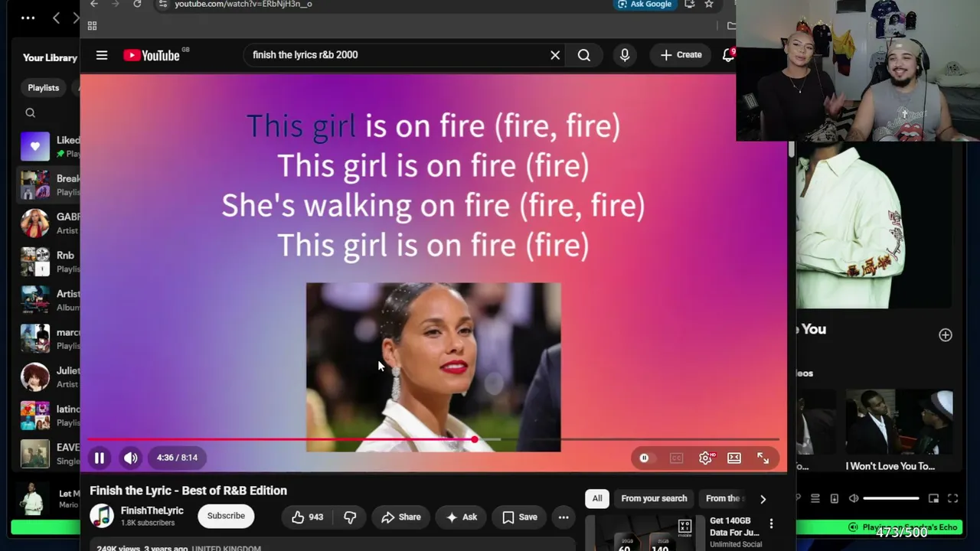Screen dimensions: 980x551
Task: Click the video scrubber playhead dot
Action: click(x=475, y=439)
